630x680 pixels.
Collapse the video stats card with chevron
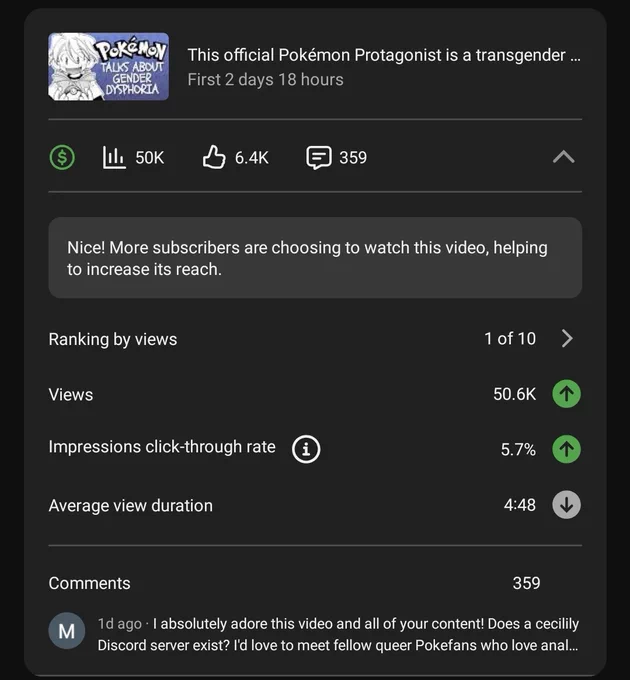pos(564,157)
